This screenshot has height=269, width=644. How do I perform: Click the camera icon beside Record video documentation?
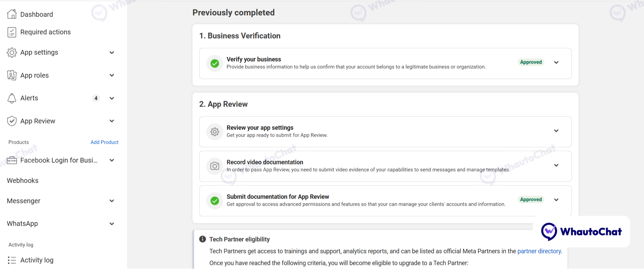(x=214, y=166)
